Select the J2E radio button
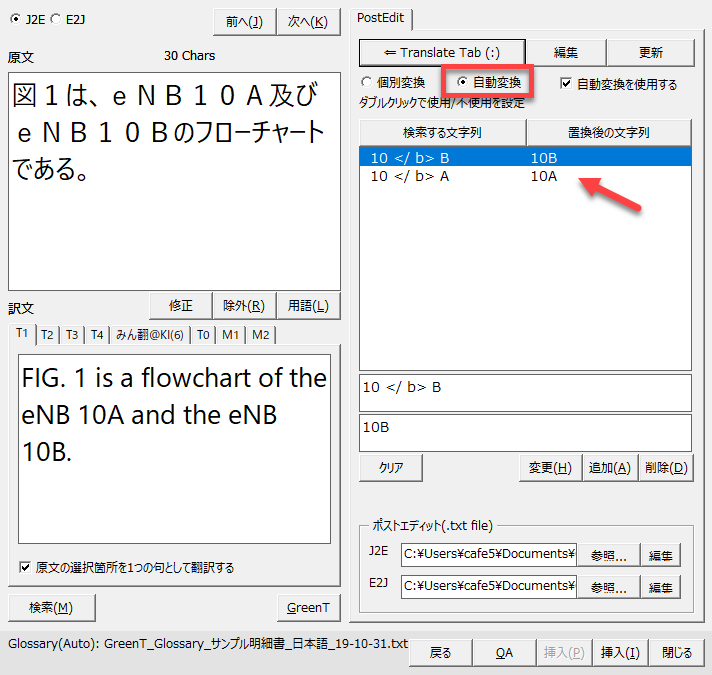The height and width of the screenshot is (675, 712). (x=17, y=19)
